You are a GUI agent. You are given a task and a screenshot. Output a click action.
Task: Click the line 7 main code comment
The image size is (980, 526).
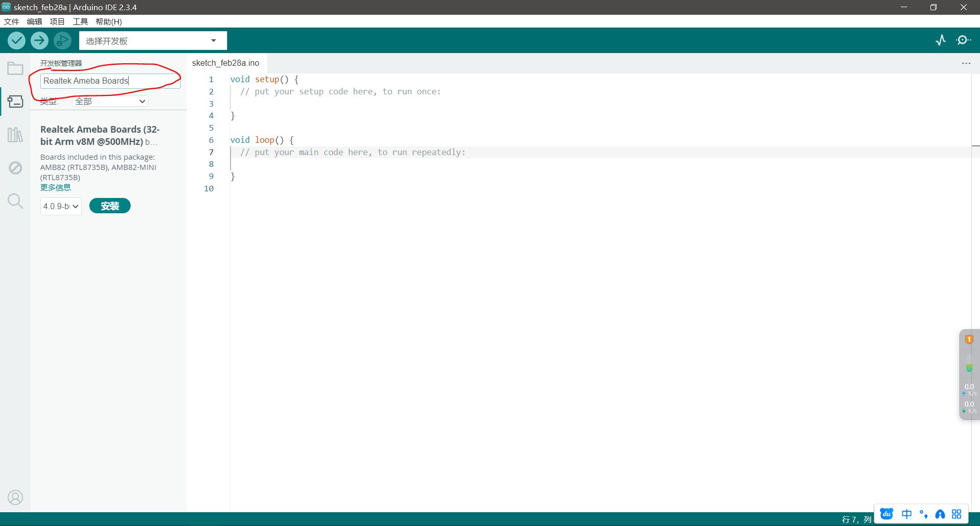[353, 152]
